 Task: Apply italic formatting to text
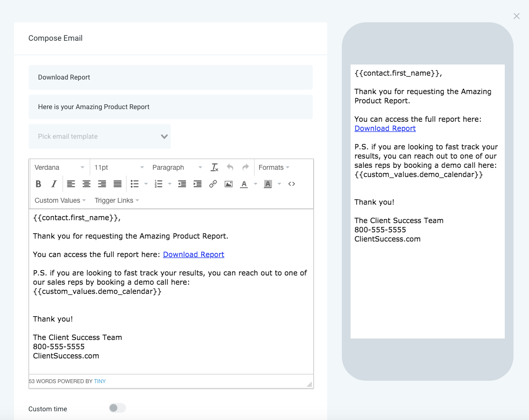(54, 184)
